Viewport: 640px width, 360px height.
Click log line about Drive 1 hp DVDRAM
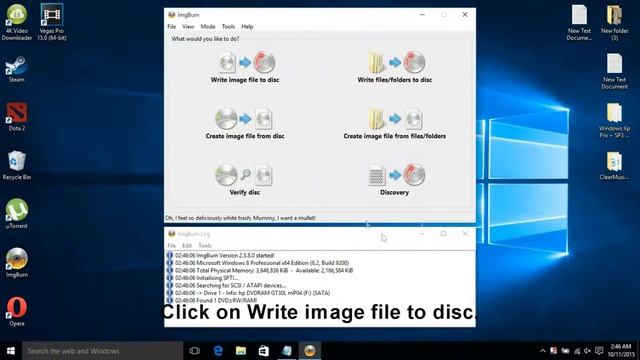[x=252, y=293]
